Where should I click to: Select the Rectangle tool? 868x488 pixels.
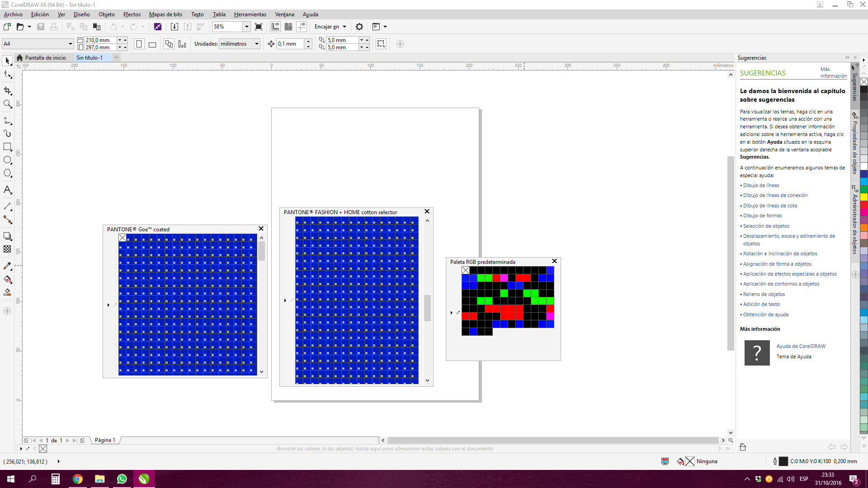click(7, 147)
